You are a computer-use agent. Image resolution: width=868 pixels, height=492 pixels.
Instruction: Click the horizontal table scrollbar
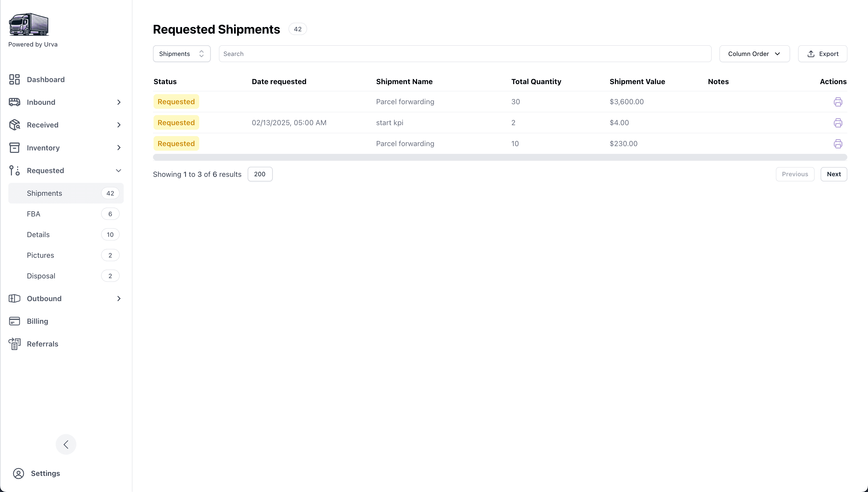tap(500, 157)
